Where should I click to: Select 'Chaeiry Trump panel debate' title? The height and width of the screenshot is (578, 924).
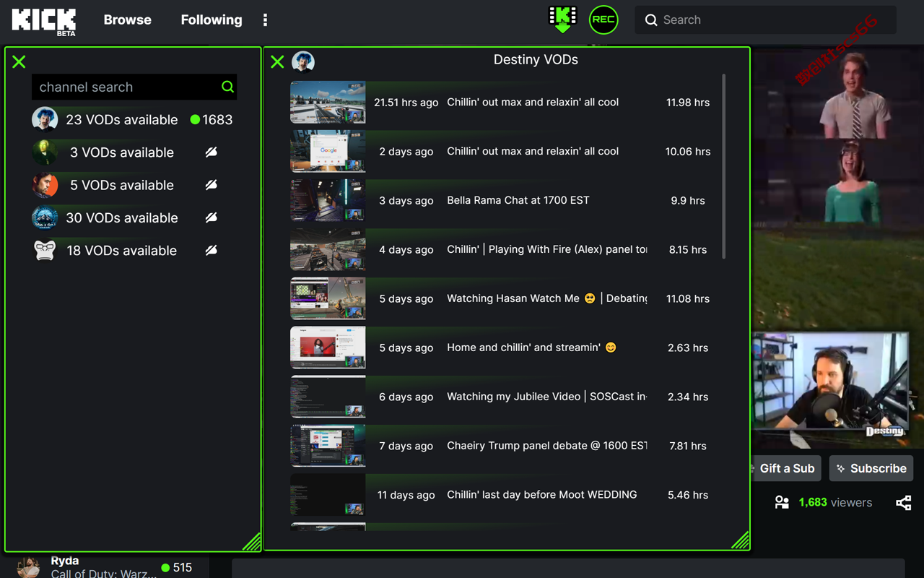coord(546,446)
